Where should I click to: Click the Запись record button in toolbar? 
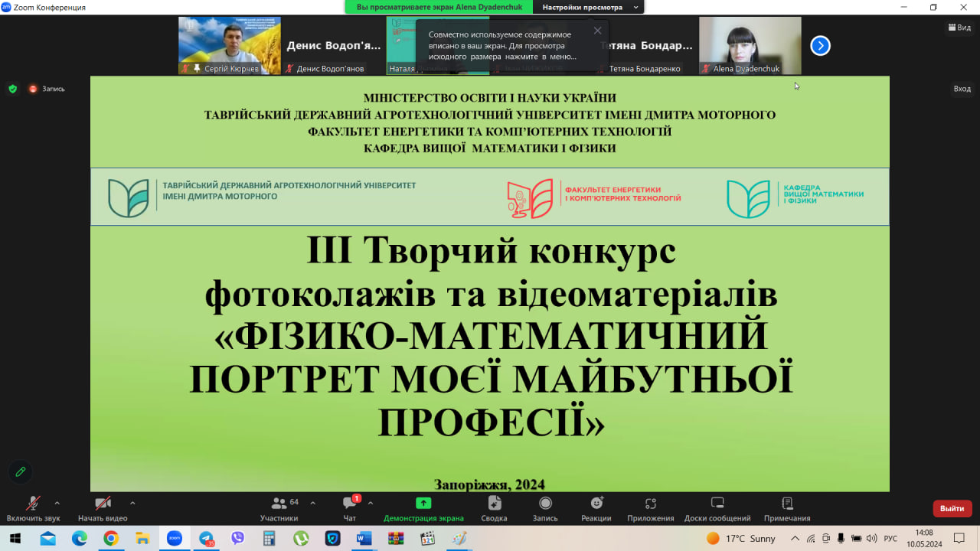(x=545, y=509)
